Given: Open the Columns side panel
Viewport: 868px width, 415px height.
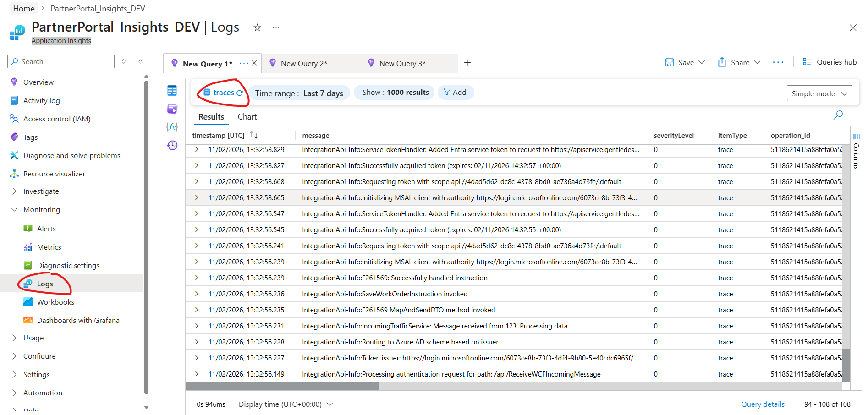Looking at the screenshot, I should [x=856, y=151].
